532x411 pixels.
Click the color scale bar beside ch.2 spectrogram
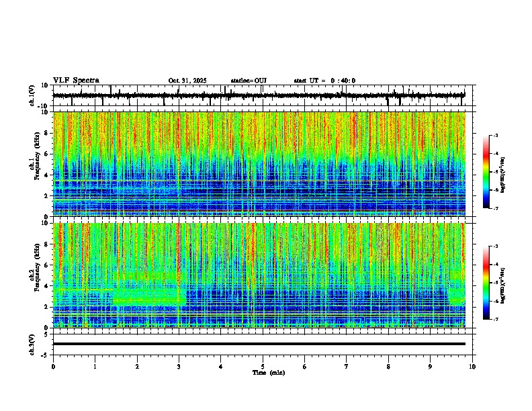coord(486,283)
